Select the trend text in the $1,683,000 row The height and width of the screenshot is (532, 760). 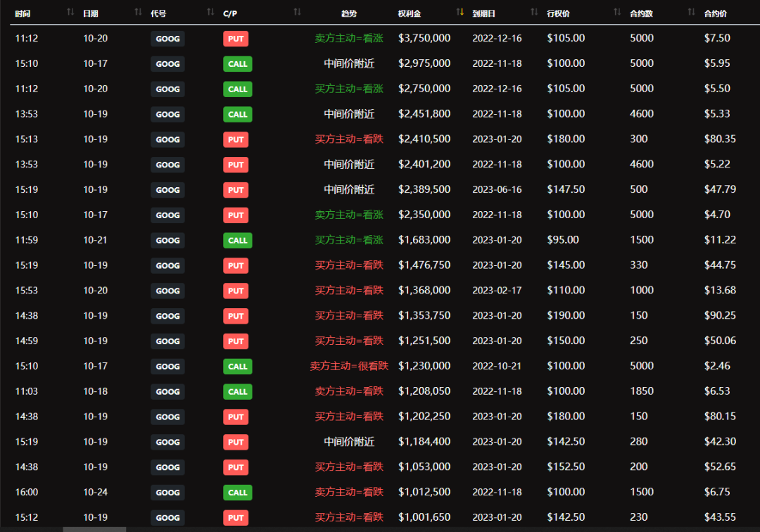tap(349, 240)
